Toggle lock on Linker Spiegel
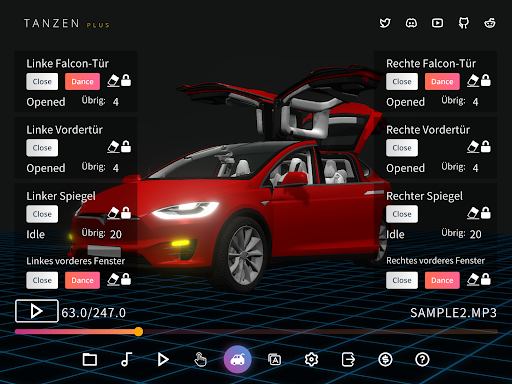This screenshot has width=512, height=384. (x=126, y=213)
